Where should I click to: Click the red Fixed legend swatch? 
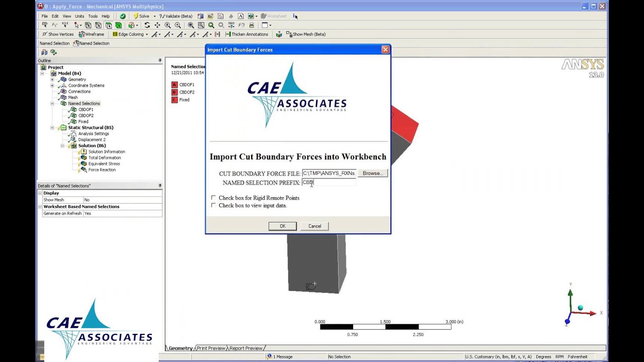175,100
